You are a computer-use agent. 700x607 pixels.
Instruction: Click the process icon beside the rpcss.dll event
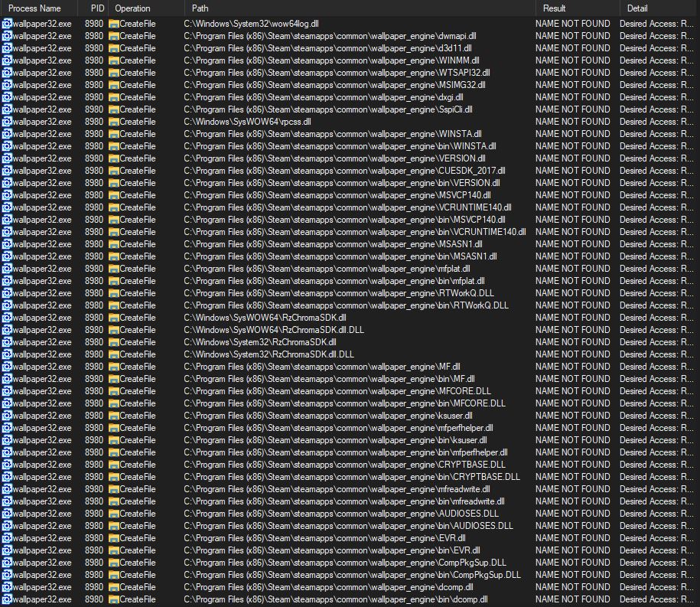coord(6,122)
